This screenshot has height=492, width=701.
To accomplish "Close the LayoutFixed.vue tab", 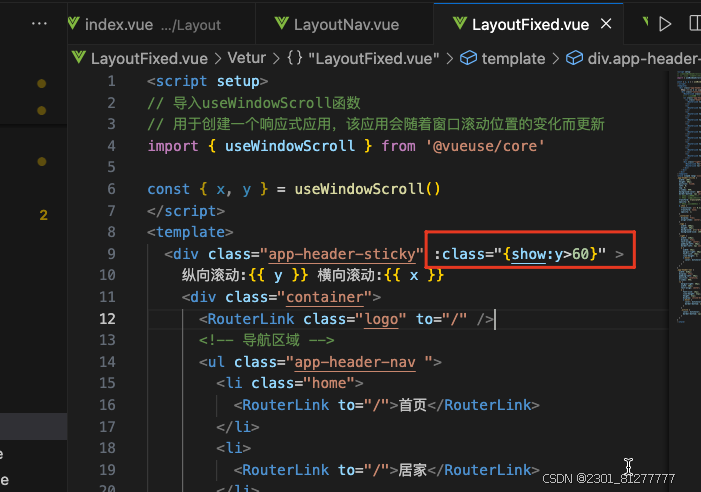I will pos(606,24).
